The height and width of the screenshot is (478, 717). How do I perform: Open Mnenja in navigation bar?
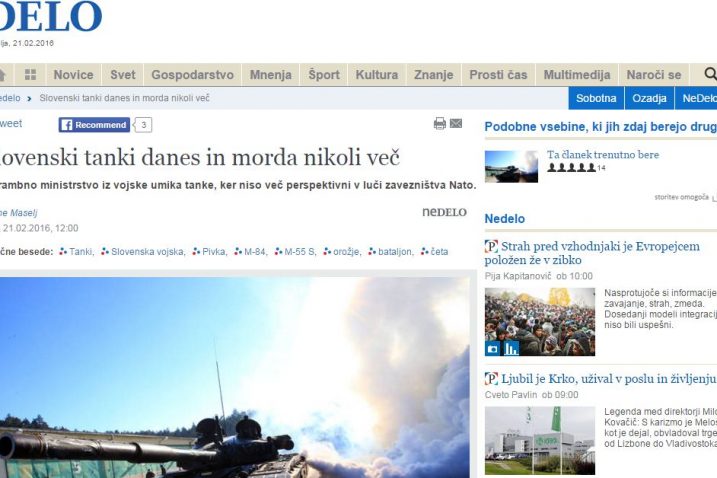coord(271,75)
